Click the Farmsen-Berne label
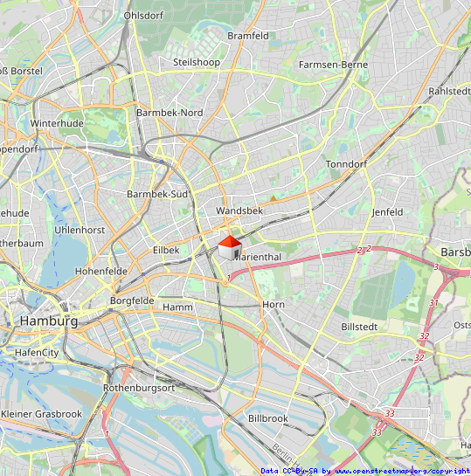The width and height of the screenshot is (471, 476). (334, 65)
